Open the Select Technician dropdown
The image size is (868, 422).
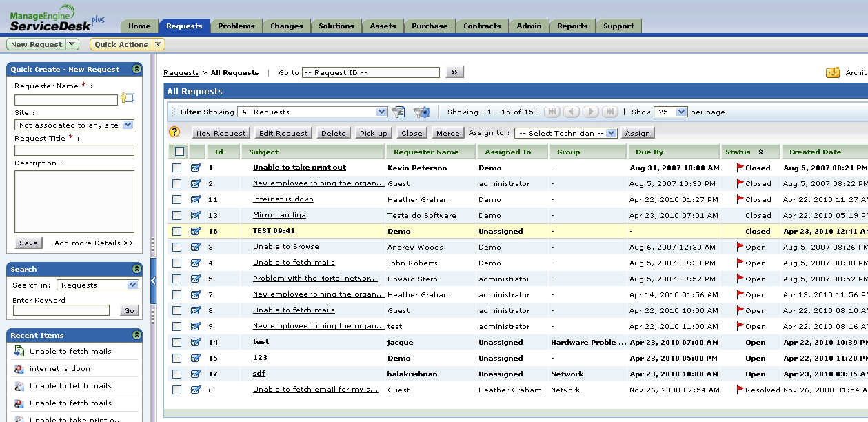(x=566, y=133)
